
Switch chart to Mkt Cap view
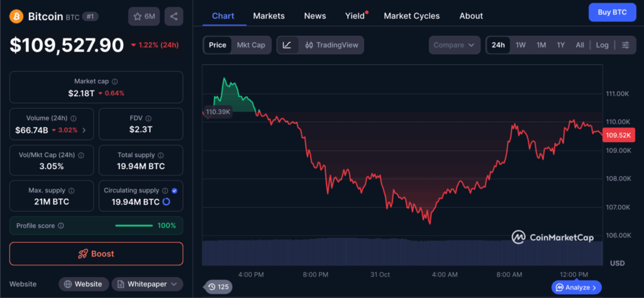250,45
